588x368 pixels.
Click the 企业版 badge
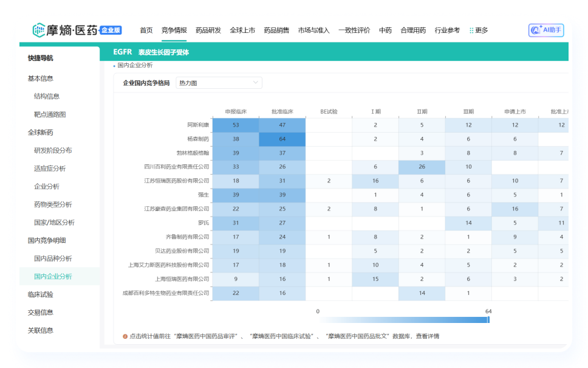(x=111, y=30)
